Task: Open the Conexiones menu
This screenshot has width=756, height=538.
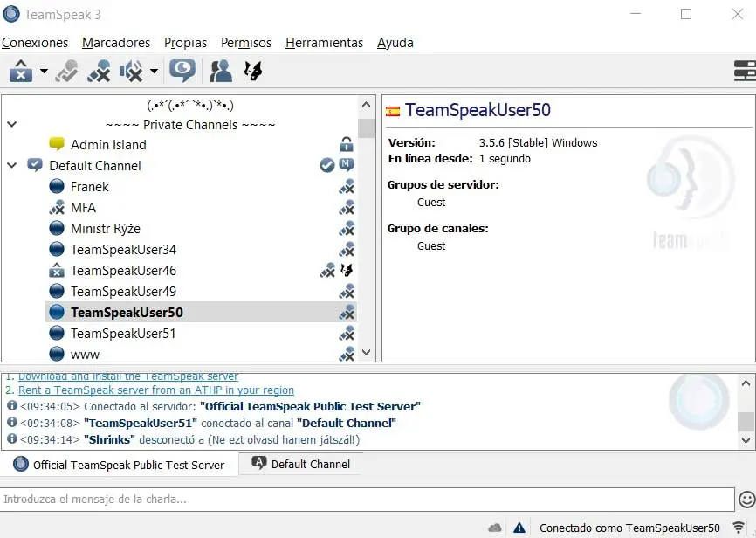Action: click(x=35, y=43)
